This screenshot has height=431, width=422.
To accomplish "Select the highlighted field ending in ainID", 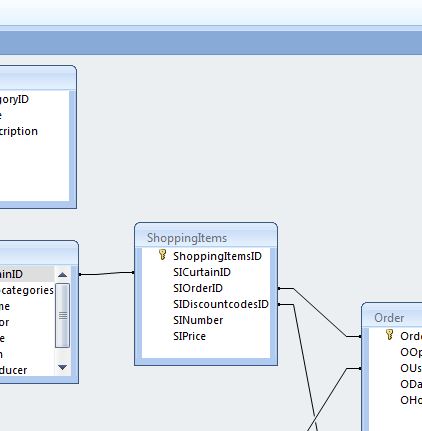I will coord(27,274).
